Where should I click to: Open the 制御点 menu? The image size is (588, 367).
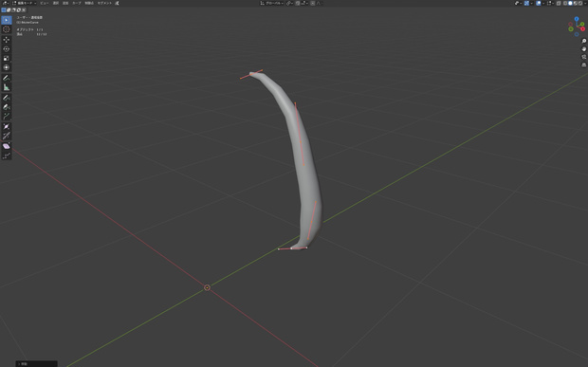89,3
